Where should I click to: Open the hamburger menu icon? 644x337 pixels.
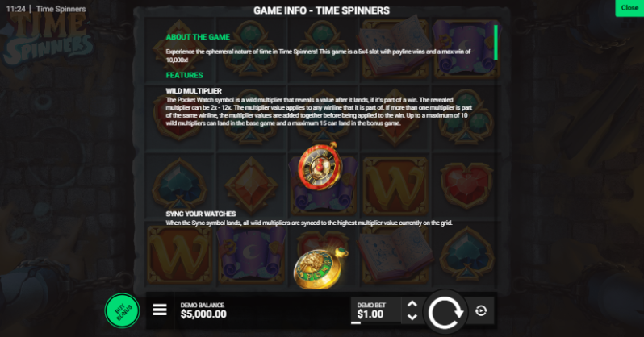coord(160,310)
